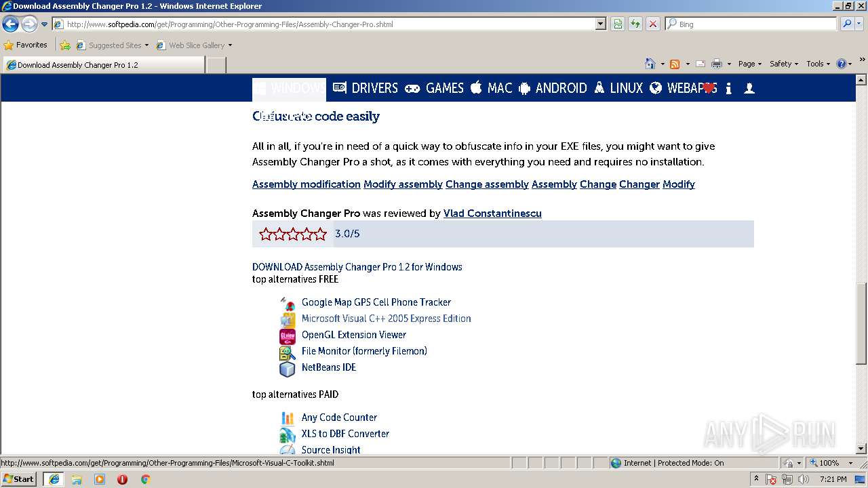Click the Windows Explorer folder taskbar icon

(x=77, y=479)
